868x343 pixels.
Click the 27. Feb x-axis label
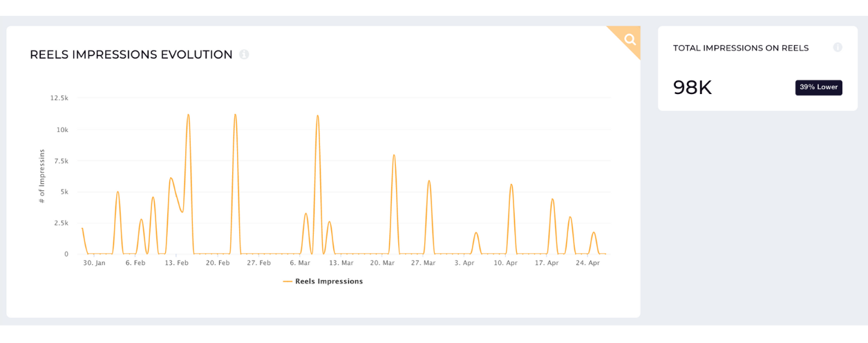point(258,263)
